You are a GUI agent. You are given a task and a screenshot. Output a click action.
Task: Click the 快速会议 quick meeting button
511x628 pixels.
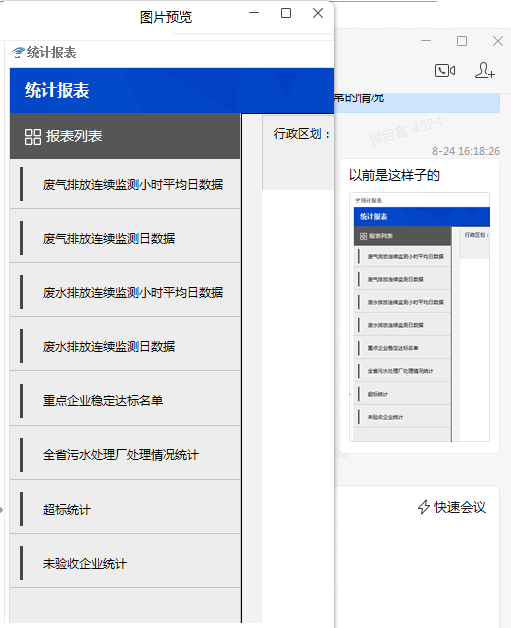[452, 507]
